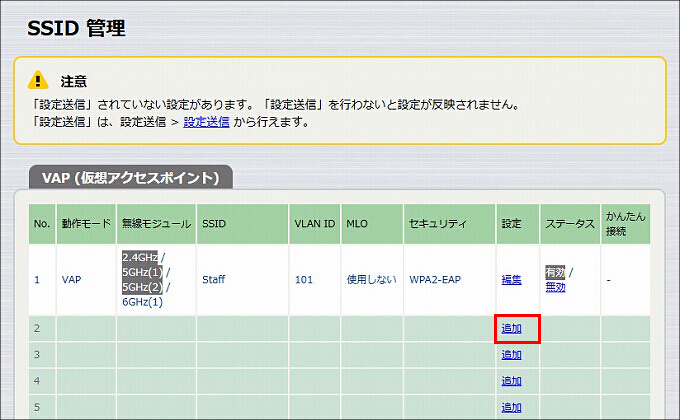Select the VAP (仮想アクセスポイント) tab
Screen dimensions: 680x420
coord(131,177)
